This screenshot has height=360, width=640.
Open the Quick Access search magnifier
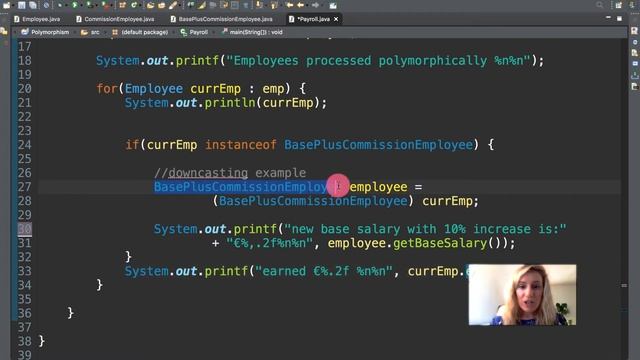click(x=599, y=5)
